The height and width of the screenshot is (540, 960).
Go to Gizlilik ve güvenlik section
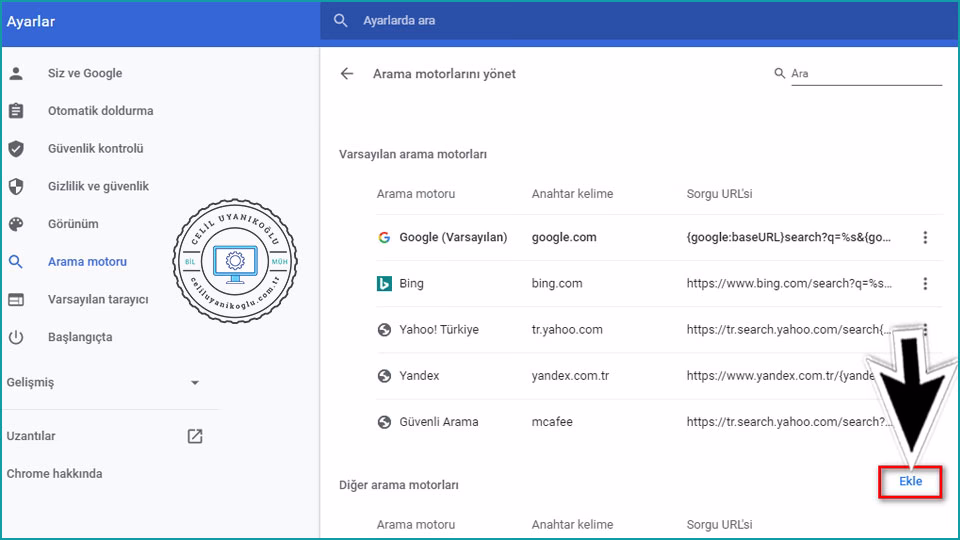pyautogui.click(x=98, y=186)
